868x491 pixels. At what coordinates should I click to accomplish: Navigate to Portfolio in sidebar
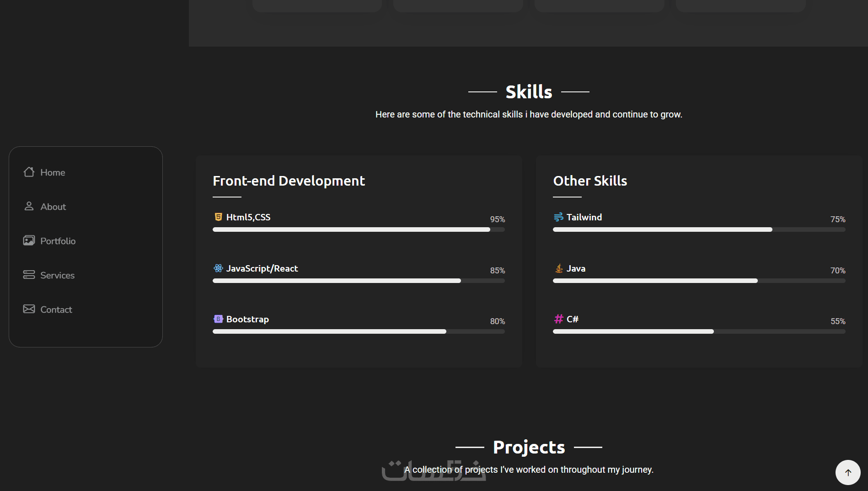(58, 241)
